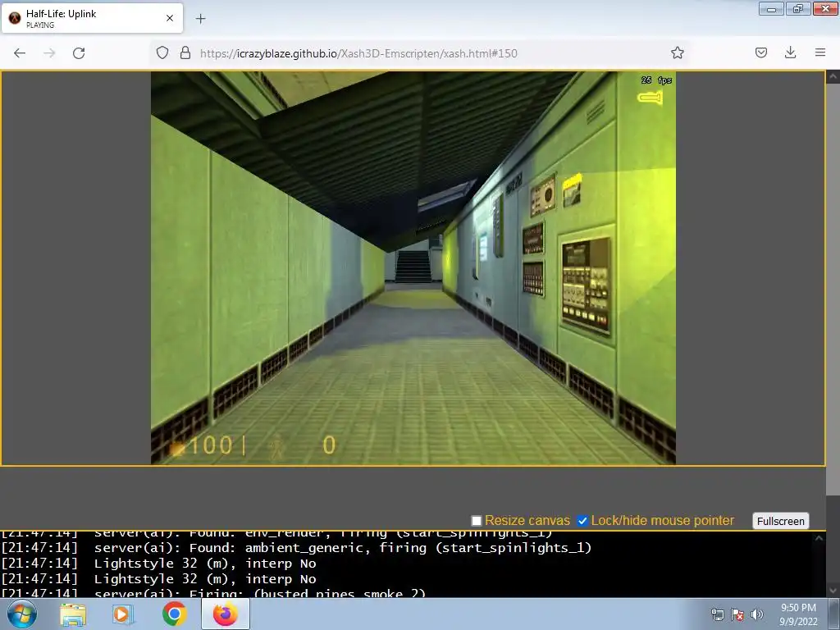The width and height of the screenshot is (840, 630).
Task: Click the health value 100 in HUD
Action: [211, 445]
